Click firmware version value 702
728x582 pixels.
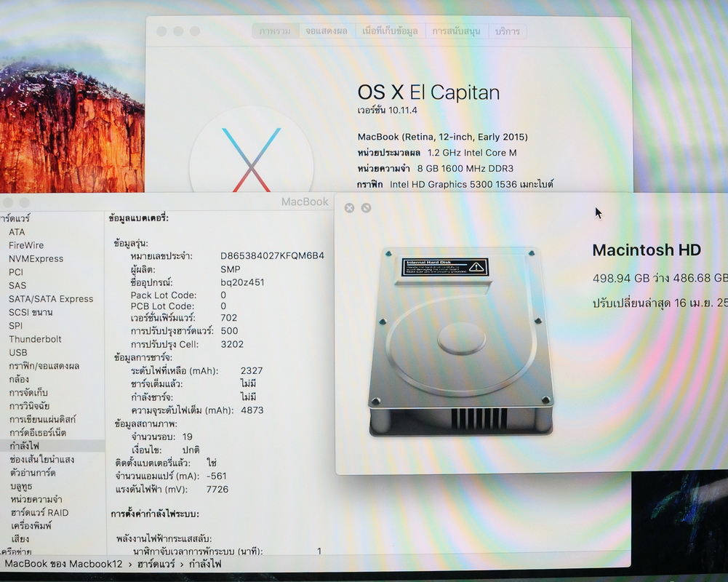pyautogui.click(x=229, y=318)
